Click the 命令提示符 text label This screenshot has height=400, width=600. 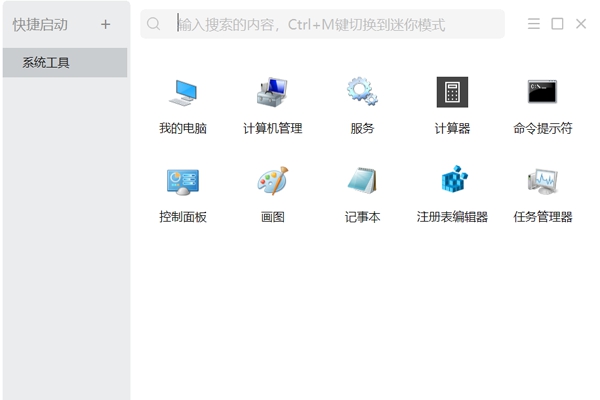542,129
